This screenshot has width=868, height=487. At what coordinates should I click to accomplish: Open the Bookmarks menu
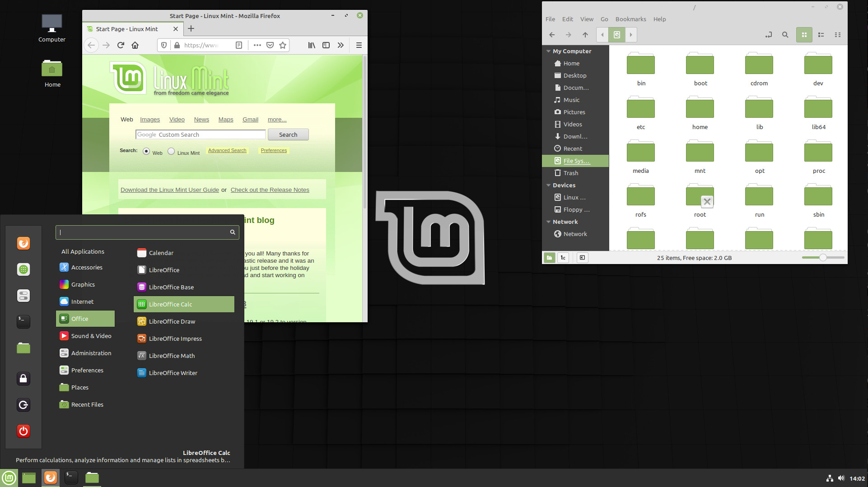tap(630, 19)
